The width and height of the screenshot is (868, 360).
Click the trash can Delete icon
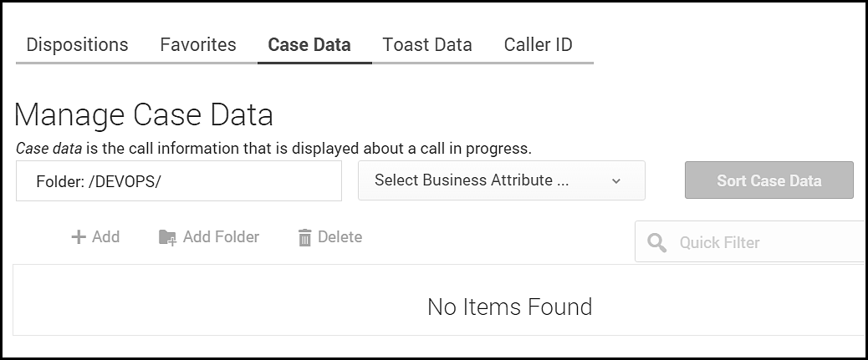[304, 238]
